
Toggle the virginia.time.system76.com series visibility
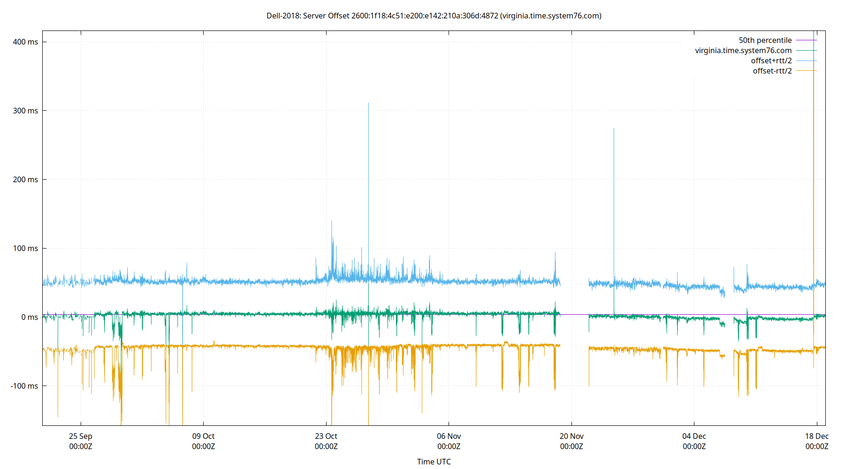point(743,50)
